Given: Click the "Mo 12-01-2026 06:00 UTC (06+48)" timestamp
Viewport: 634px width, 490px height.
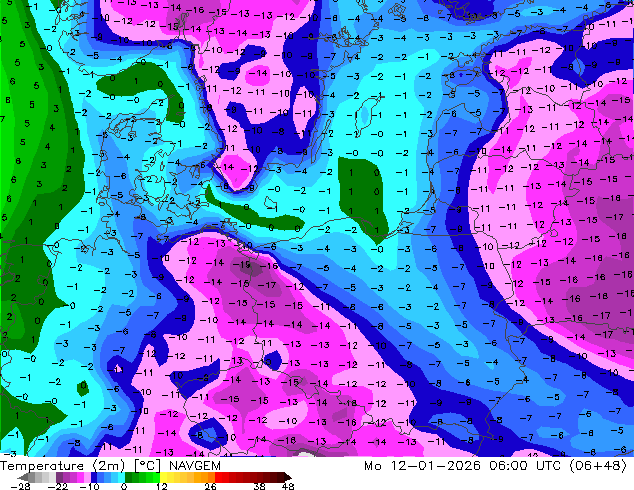Looking at the screenshot, I should coord(496,466).
